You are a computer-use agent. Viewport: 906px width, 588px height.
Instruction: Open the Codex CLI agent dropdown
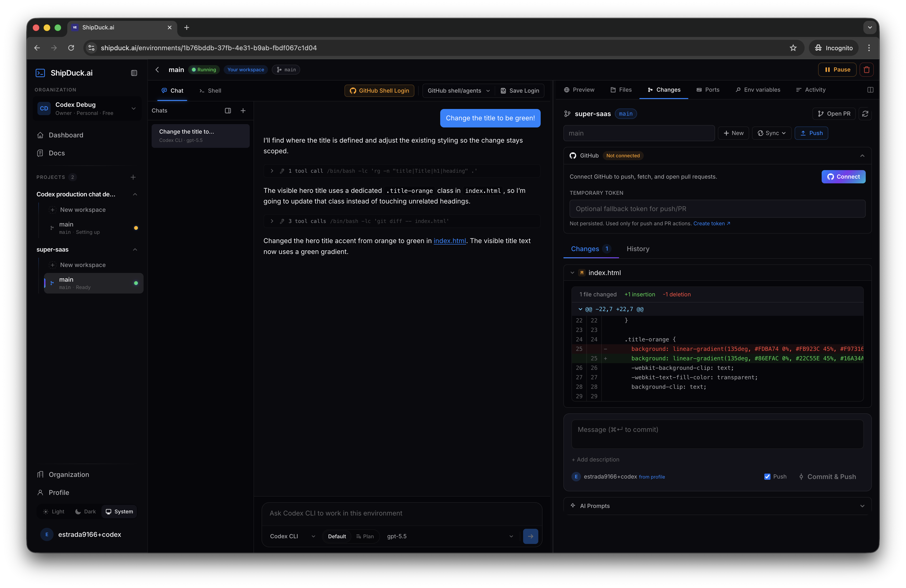(x=292, y=536)
